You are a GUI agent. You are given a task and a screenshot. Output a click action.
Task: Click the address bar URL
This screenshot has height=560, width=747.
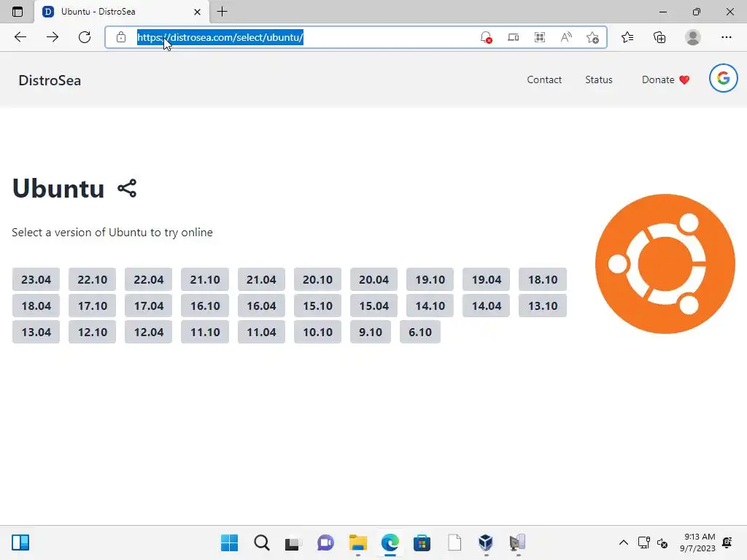[220, 37]
